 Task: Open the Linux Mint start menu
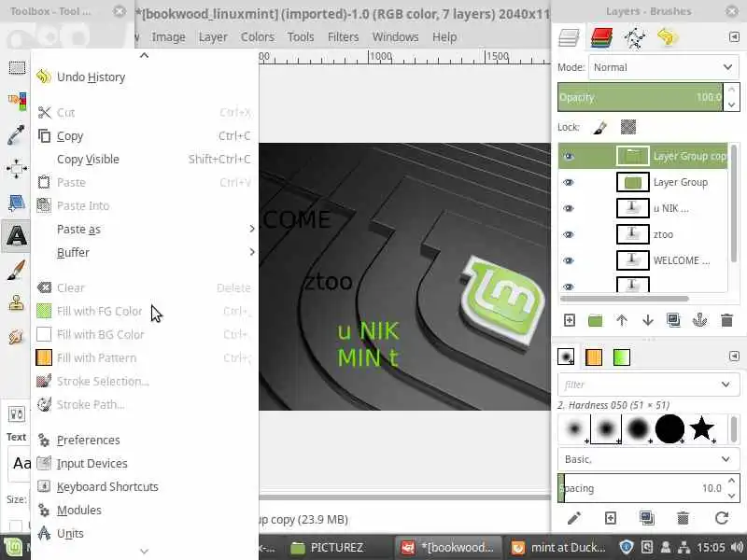tap(12, 548)
